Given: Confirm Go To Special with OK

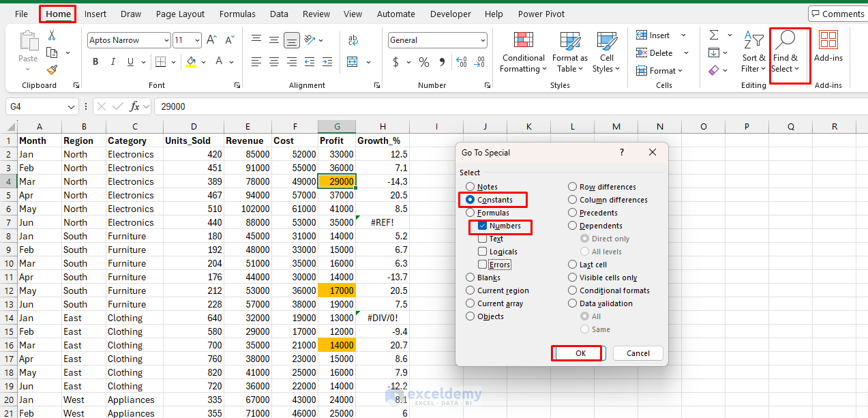Looking at the screenshot, I should [x=581, y=353].
